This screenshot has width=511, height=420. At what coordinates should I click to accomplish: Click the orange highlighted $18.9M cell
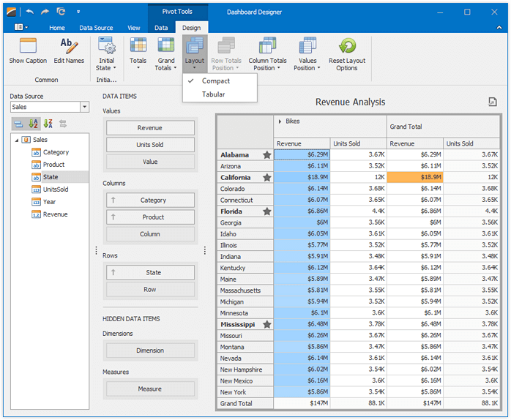(415, 178)
